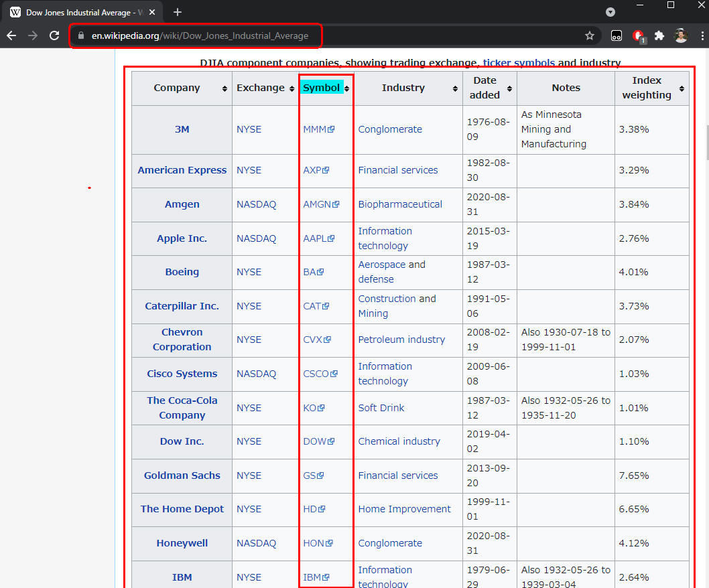
Task: Open the Honeywell article link
Action: (x=182, y=543)
